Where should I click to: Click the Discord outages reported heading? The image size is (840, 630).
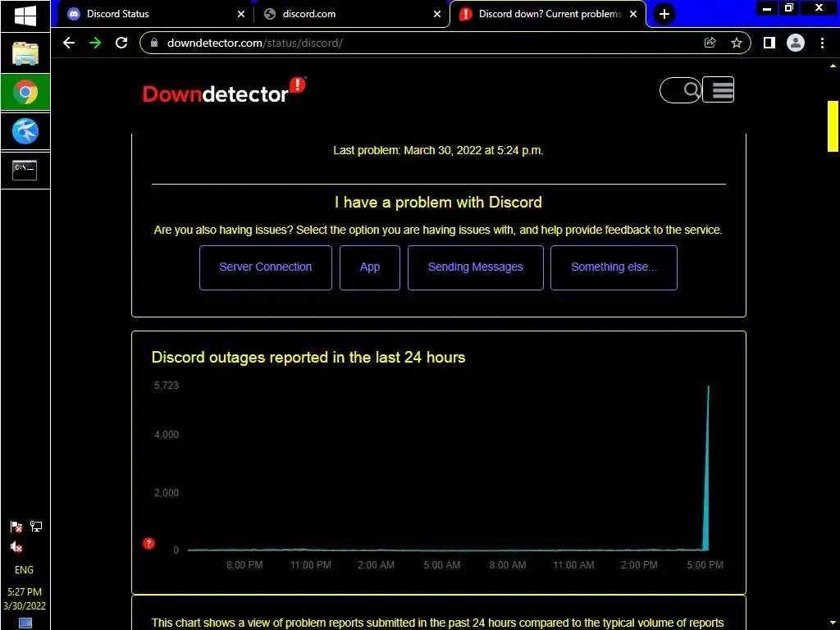click(x=308, y=358)
